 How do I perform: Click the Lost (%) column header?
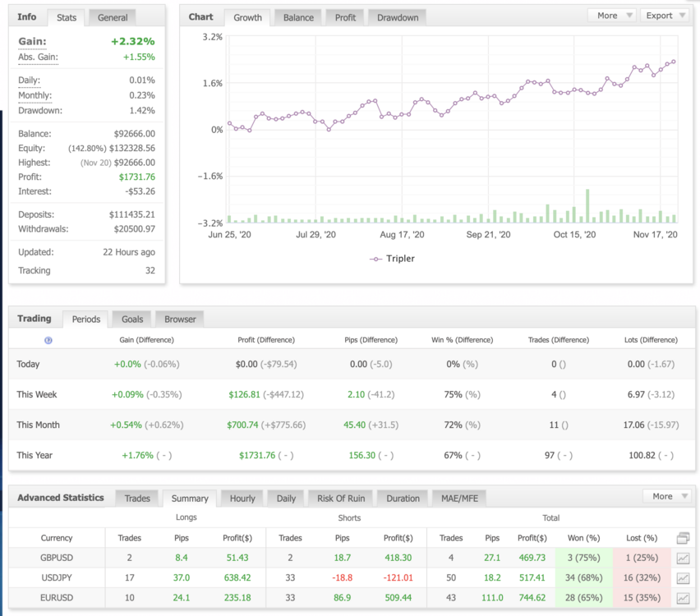pos(642,538)
